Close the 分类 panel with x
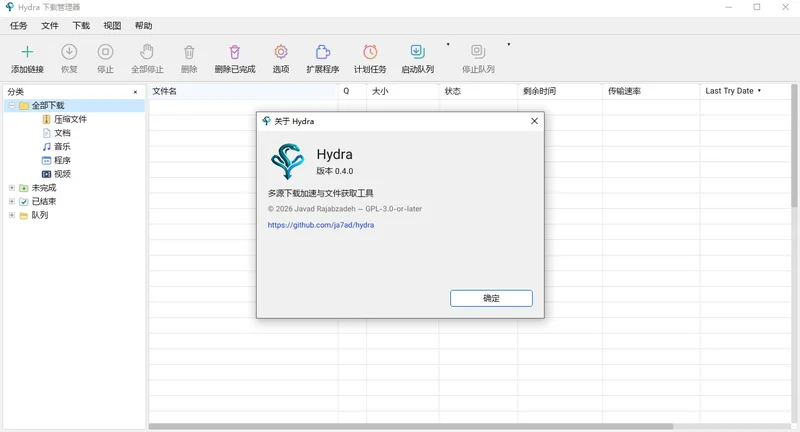 (x=135, y=92)
